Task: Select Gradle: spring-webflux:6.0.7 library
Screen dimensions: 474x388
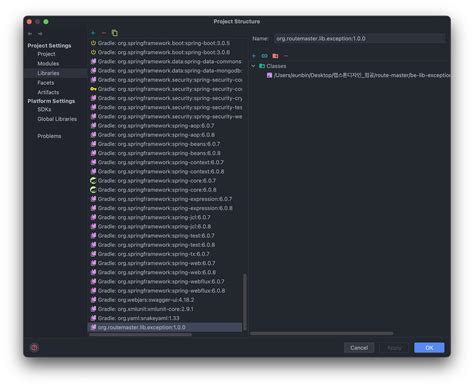Action: (x=166, y=282)
